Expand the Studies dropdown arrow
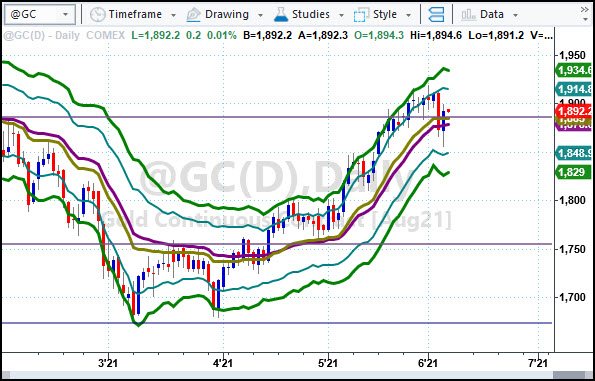 [341, 16]
